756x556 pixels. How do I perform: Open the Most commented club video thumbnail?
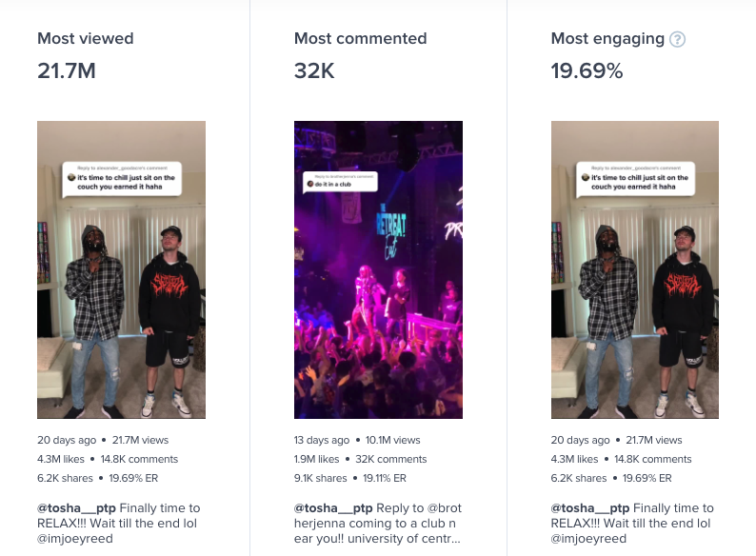click(x=378, y=269)
